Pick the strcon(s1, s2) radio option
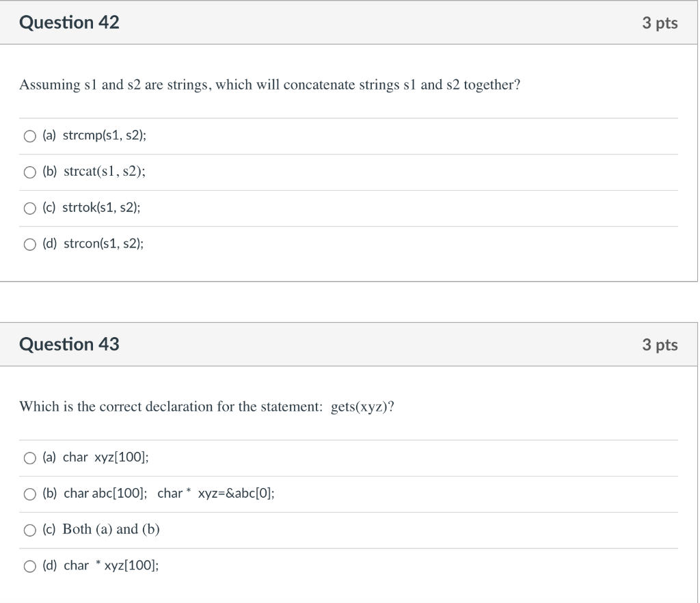 click(30, 245)
